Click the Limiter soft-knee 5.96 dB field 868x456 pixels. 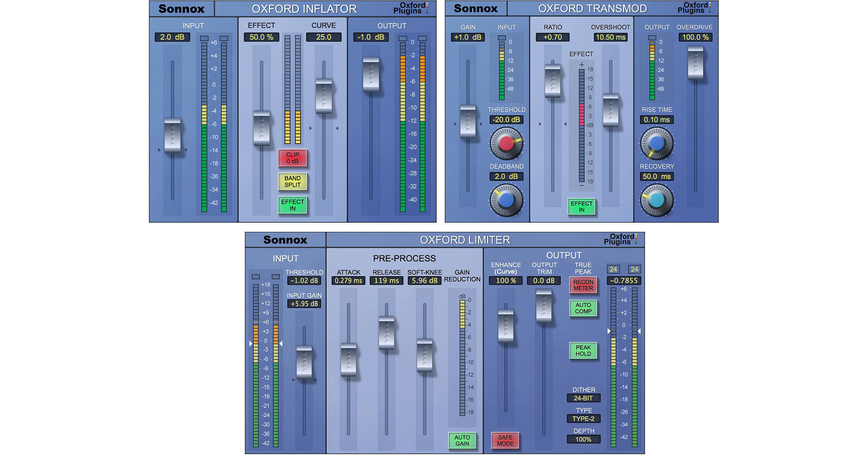[425, 281]
